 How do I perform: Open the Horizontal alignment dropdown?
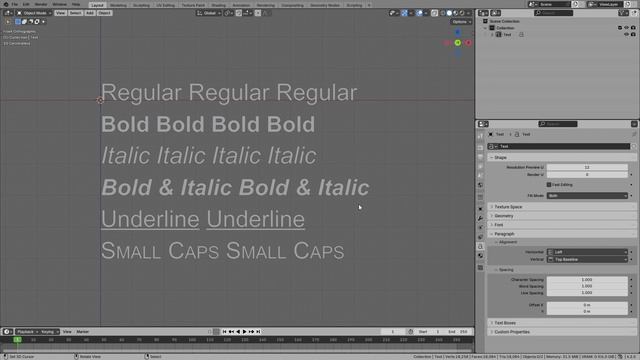point(587,252)
